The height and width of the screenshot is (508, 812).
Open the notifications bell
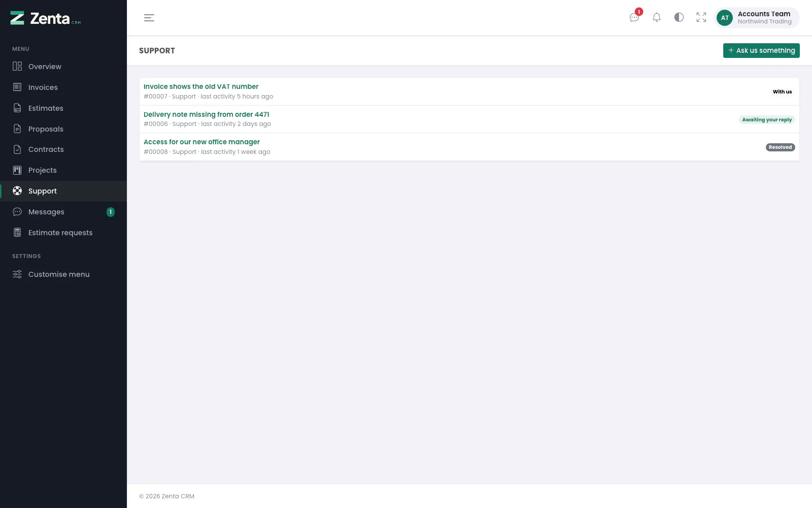(657, 18)
